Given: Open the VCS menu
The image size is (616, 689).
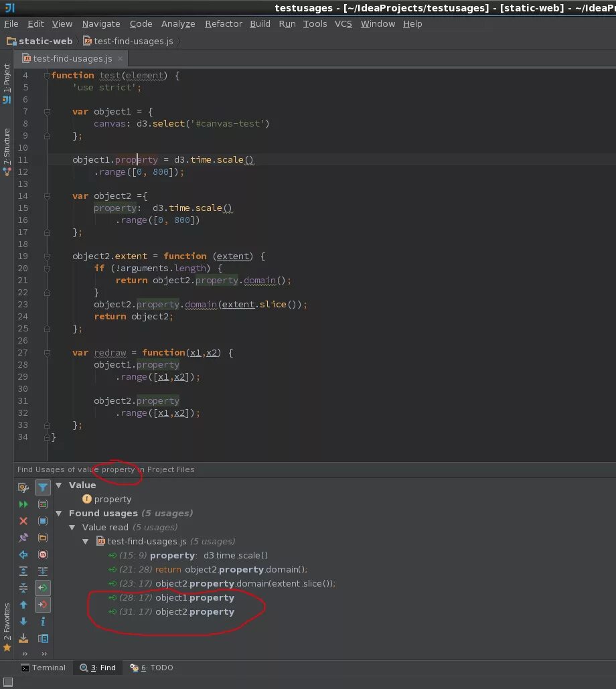Looking at the screenshot, I should coord(343,23).
